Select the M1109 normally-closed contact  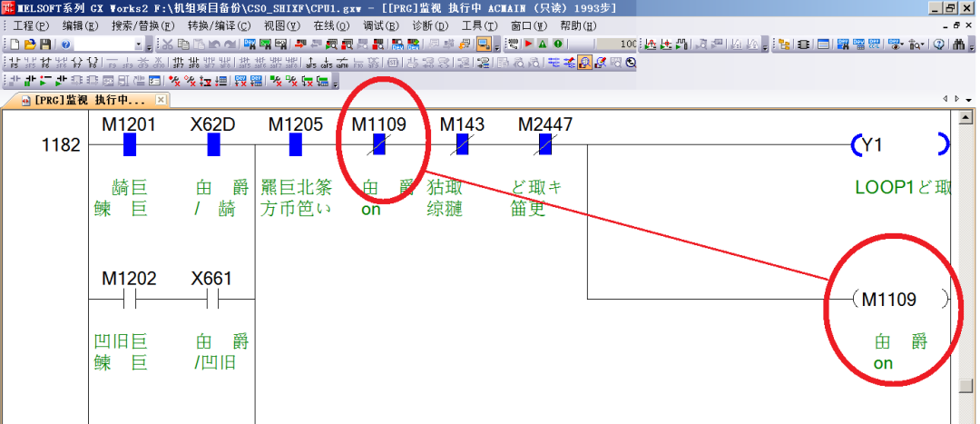tap(378, 144)
